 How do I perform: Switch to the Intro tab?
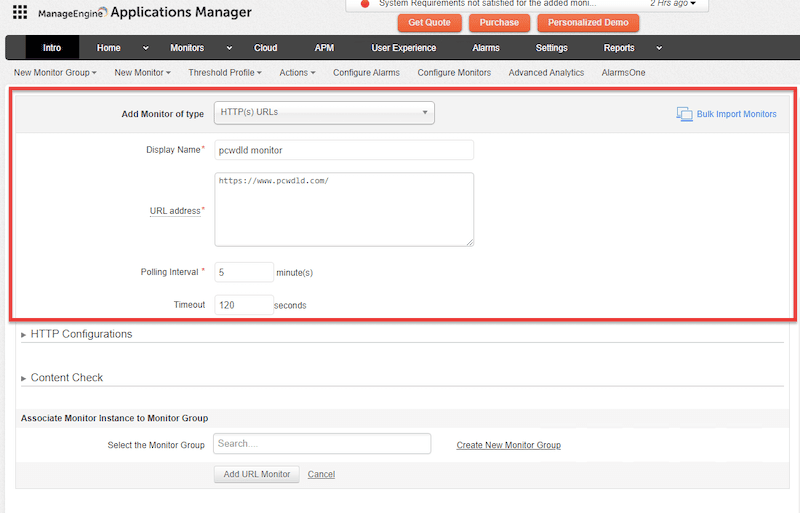(52, 47)
